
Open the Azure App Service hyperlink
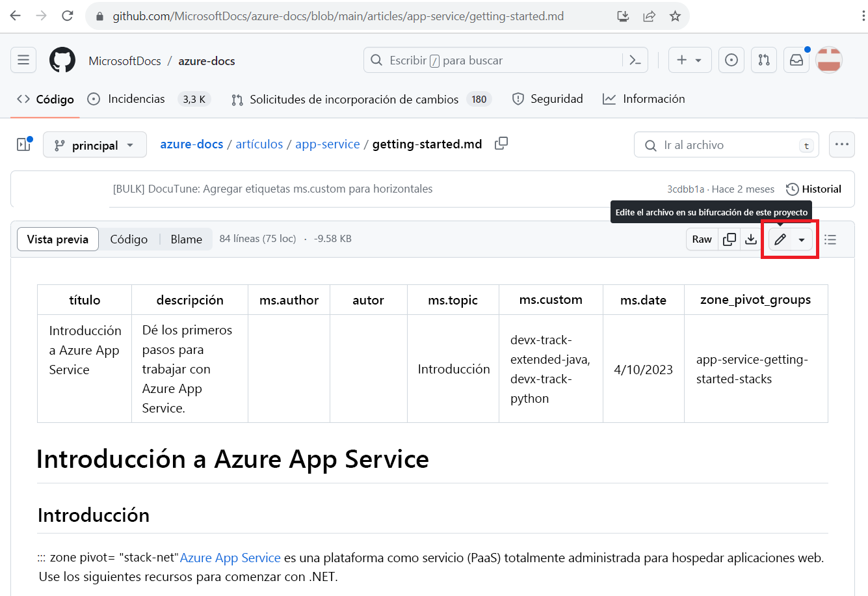[x=230, y=558]
